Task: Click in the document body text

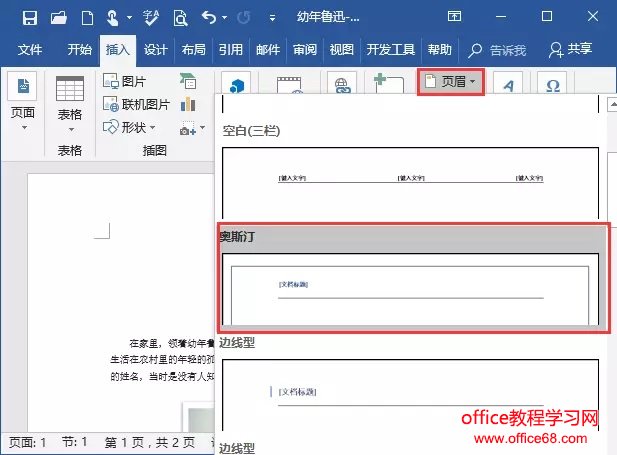Action: coord(162,360)
